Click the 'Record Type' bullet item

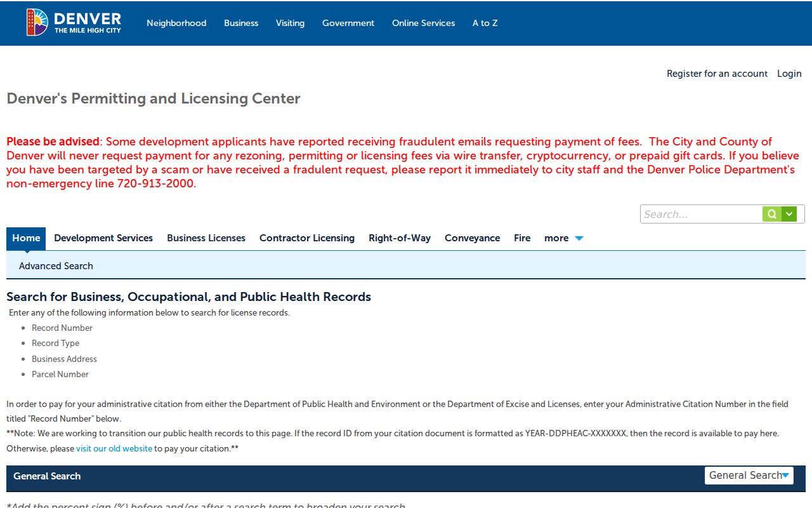pyautogui.click(x=56, y=343)
